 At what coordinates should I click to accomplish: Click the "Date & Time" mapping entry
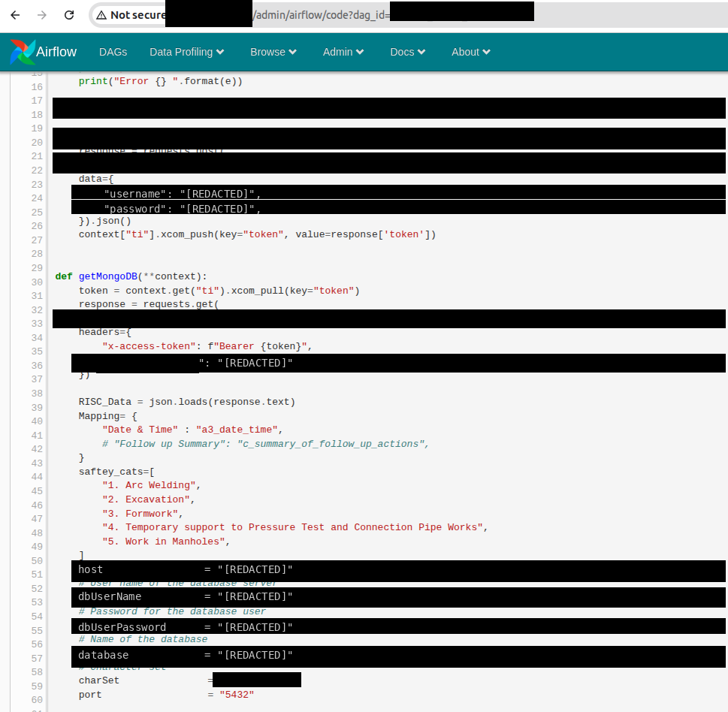[x=192, y=430]
